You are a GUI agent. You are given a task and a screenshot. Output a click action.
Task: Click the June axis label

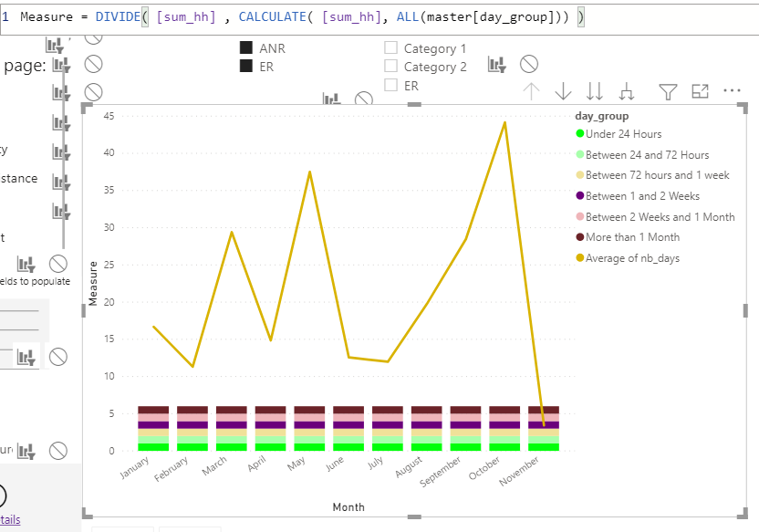click(335, 464)
